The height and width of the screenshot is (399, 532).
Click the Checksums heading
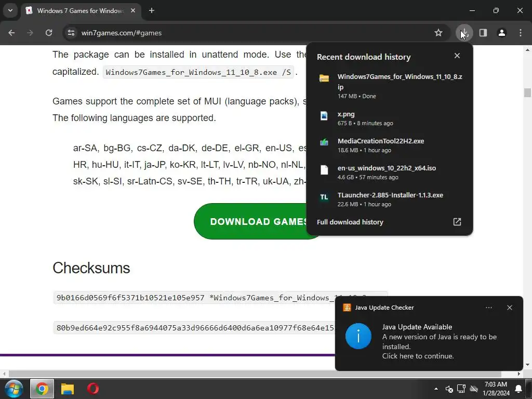click(91, 268)
